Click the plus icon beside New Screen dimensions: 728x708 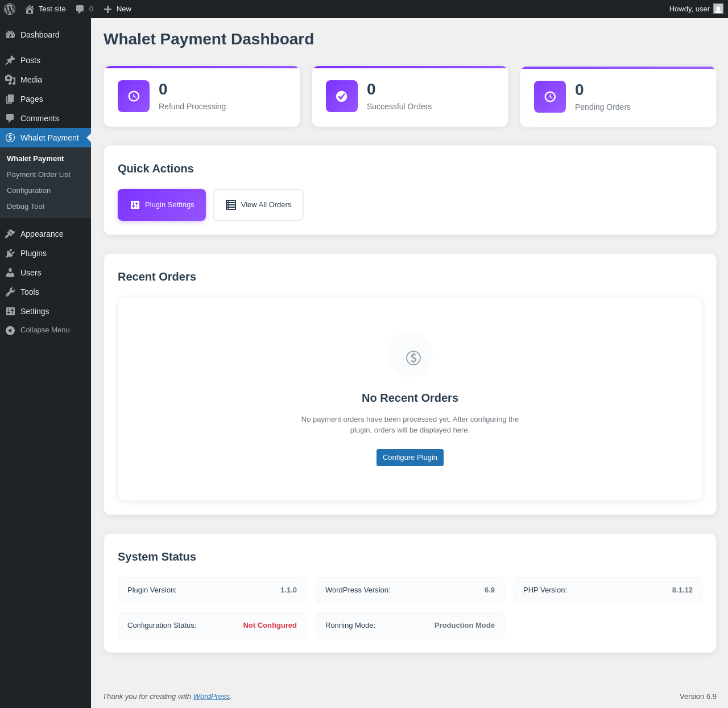pos(108,9)
